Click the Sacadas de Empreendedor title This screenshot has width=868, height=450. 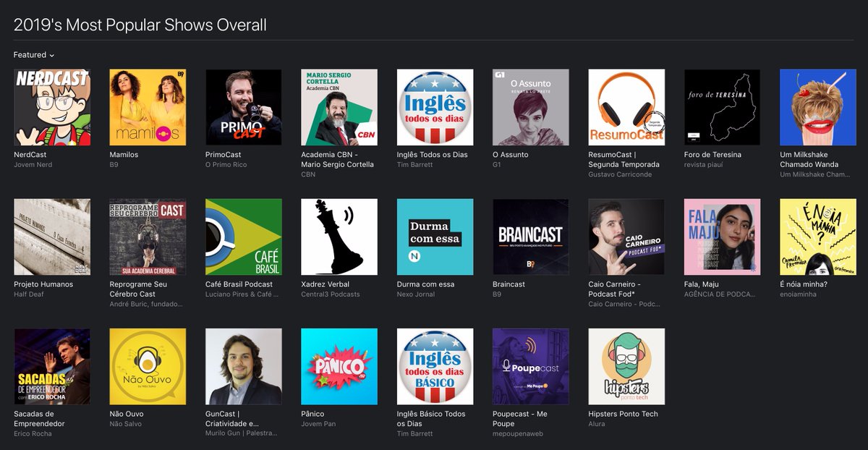tap(39, 419)
